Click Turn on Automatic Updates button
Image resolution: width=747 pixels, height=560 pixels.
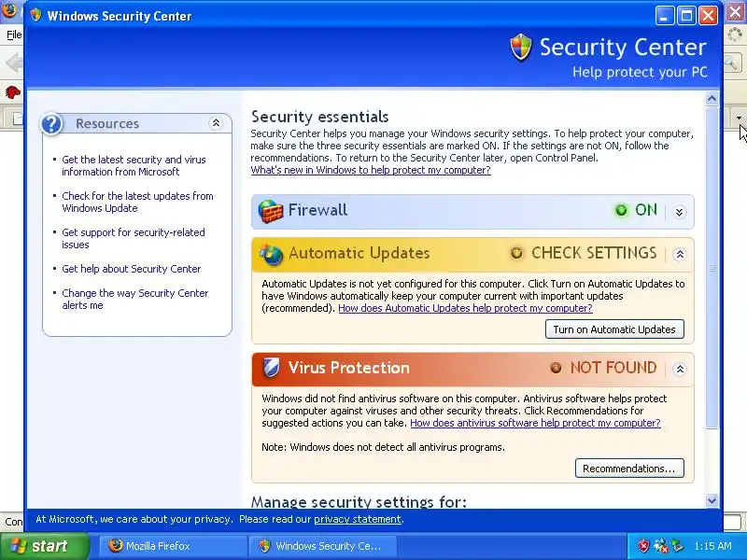pos(614,329)
